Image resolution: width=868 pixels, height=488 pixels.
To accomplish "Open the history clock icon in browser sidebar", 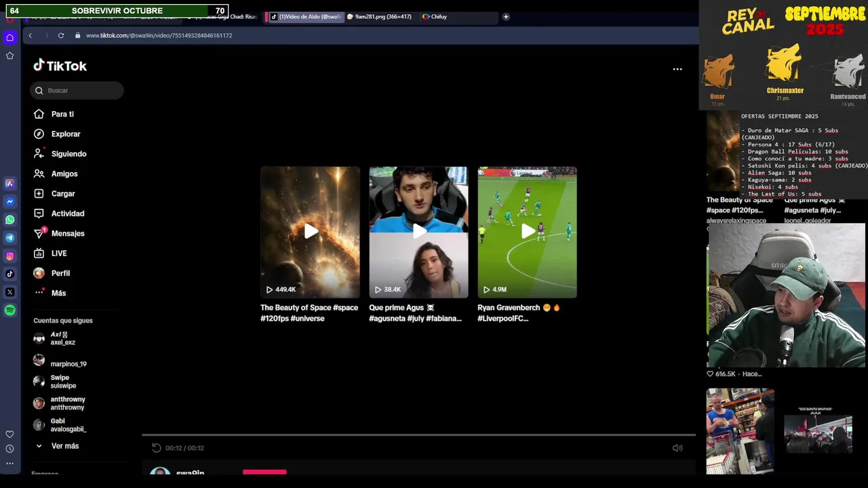I will click(9, 449).
